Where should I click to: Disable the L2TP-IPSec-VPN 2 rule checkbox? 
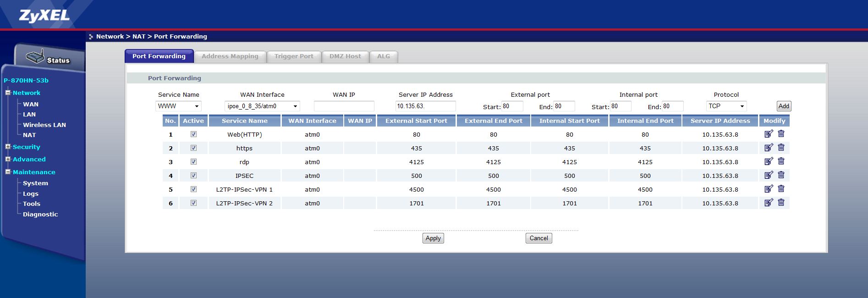193,203
